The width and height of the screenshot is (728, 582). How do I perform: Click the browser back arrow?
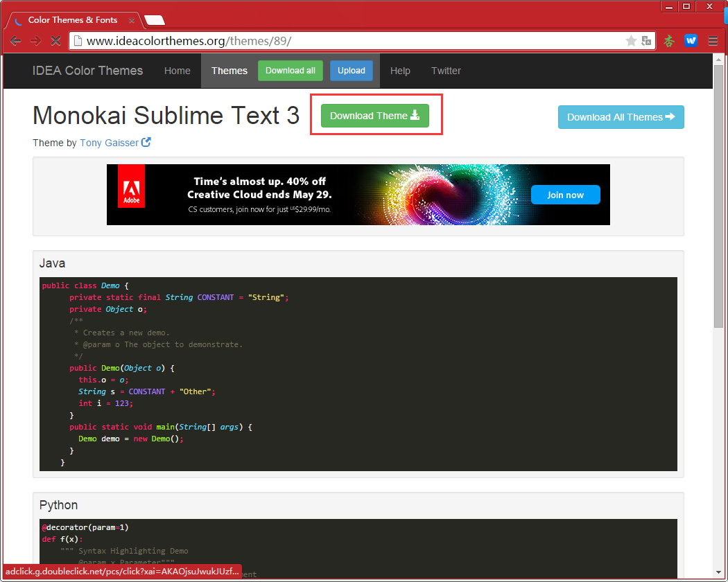[x=15, y=41]
